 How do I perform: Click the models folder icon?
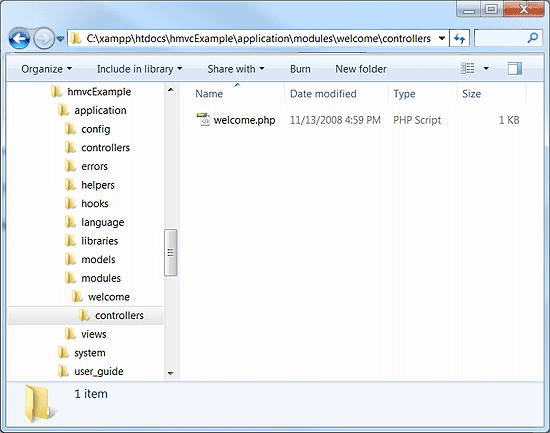(x=70, y=259)
